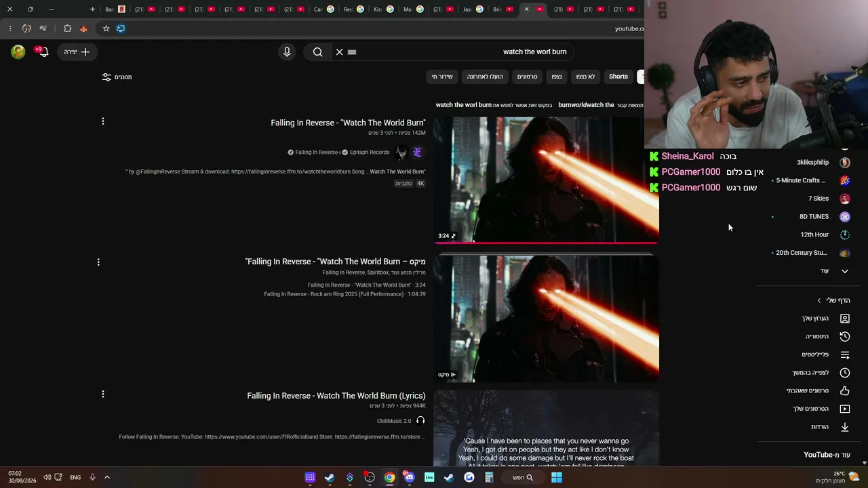Screen dimensions: 868x488
Task: Select the videos (סרטונים) filter chip
Action: (527, 77)
